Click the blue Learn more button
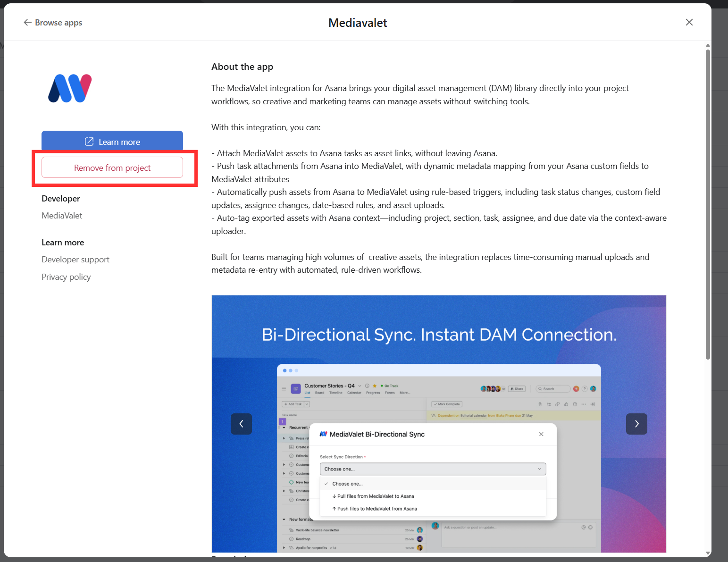The width and height of the screenshot is (728, 562). coord(112,142)
